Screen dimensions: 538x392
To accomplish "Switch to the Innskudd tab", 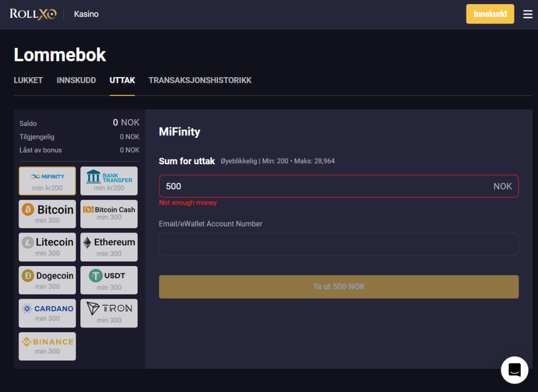I will click(x=76, y=80).
